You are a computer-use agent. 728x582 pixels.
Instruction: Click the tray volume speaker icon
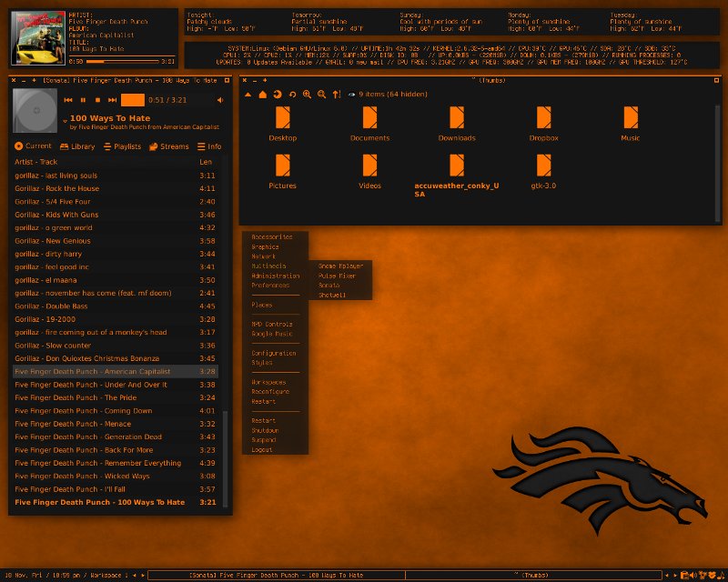tap(693, 575)
